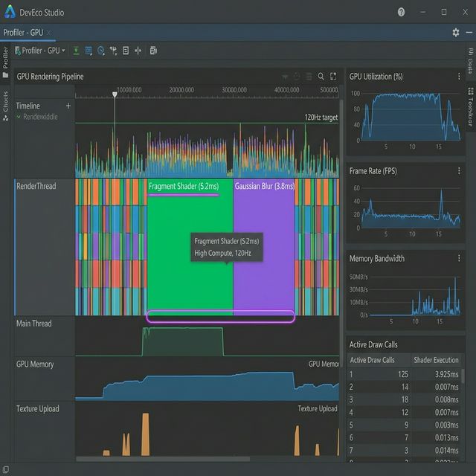Click the green import/download toolbar icon

click(x=76, y=51)
